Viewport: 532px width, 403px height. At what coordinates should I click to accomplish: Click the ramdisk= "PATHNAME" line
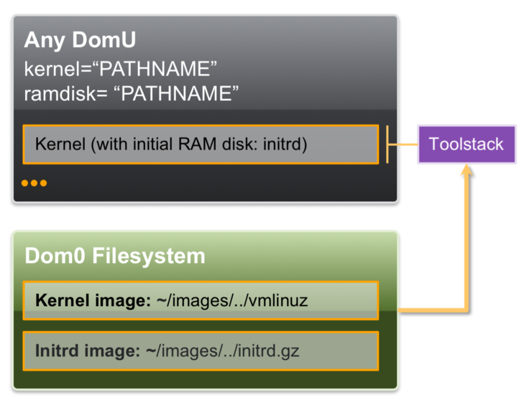coord(132,93)
